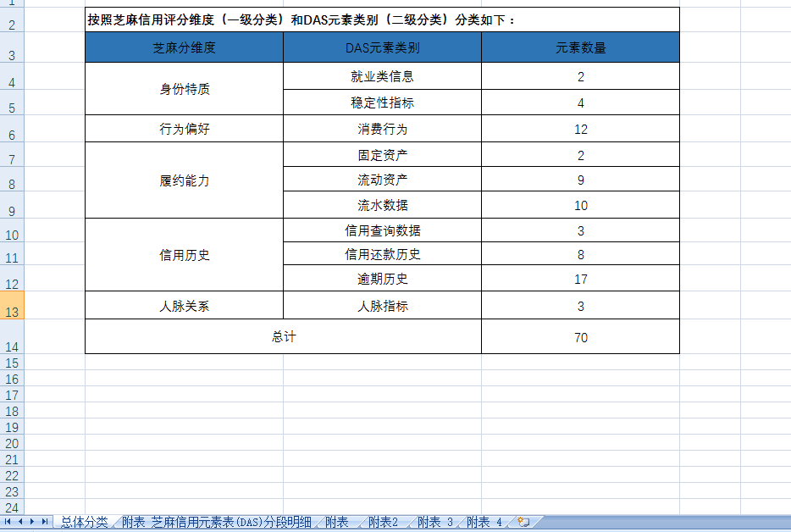Click the value 2 for 固定资产
Screen dimensions: 791x532
point(581,154)
